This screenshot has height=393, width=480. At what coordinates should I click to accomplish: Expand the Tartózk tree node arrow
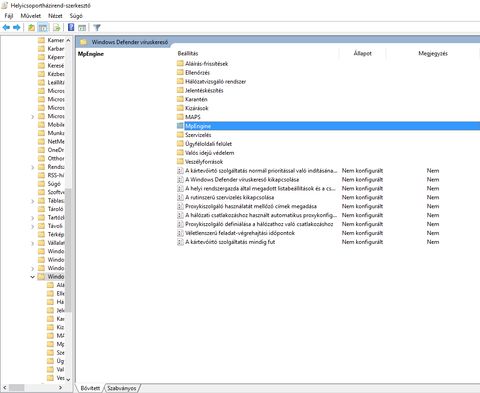33,218
